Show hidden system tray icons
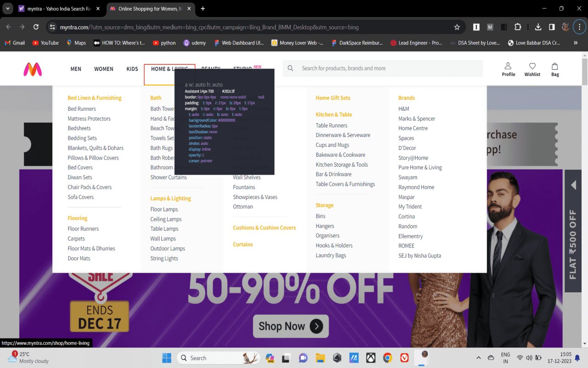 478,357
